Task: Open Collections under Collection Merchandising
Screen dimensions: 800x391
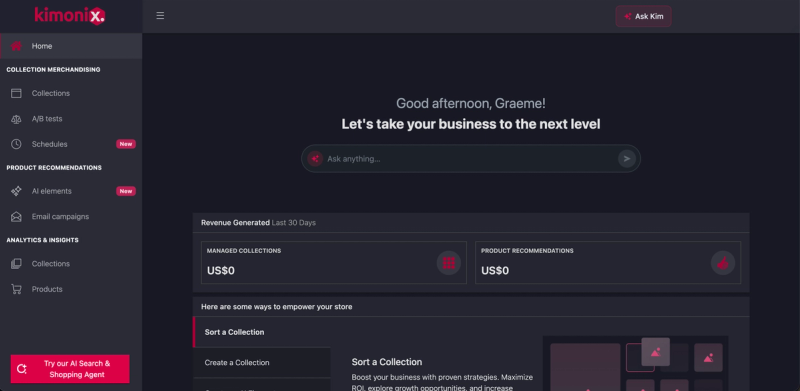Action: 71,93
